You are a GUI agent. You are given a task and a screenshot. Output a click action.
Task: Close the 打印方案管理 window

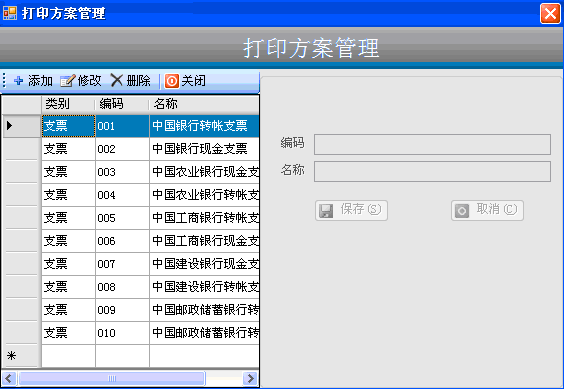click(x=550, y=14)
